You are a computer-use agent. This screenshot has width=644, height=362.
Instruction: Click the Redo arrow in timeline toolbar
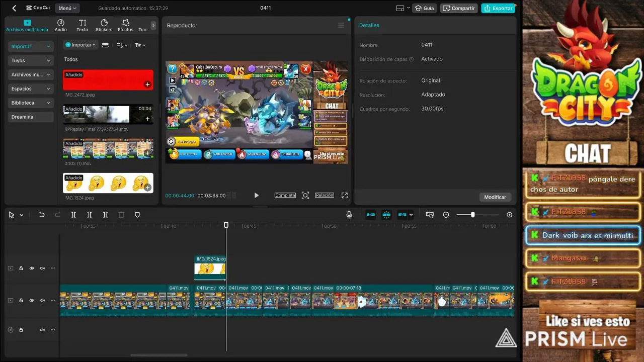58,215
